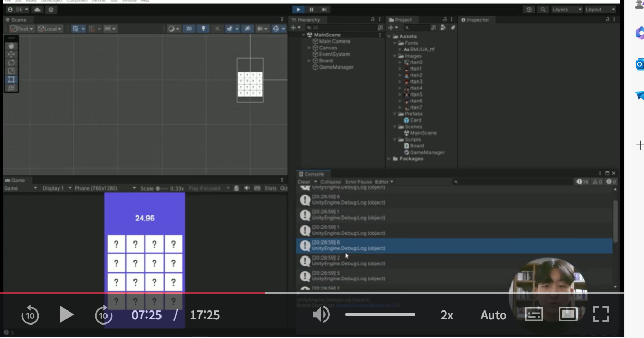Open Pivot dropdown
This screenshot has width=644, height=338.
pyautogui.click(x=22, y=29)
